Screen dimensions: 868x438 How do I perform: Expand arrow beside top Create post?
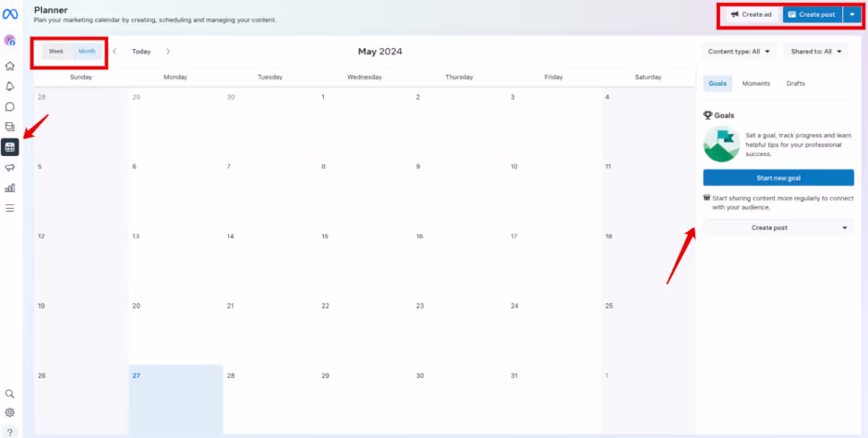point(851,14)
